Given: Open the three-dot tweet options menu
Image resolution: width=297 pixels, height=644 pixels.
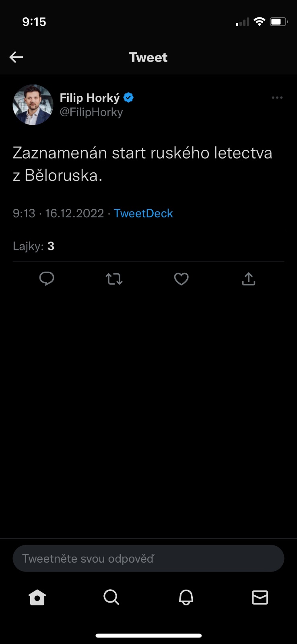Looking at the screenshot, I should point(277,98).
